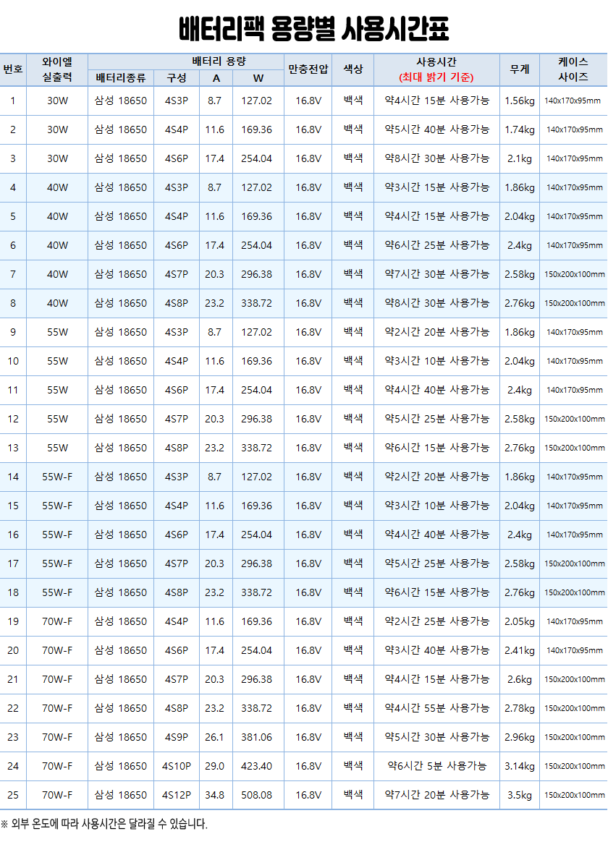608x868 pixels.
Task: Click the 1.56kg weight cell
Action: tap(519, 101)
